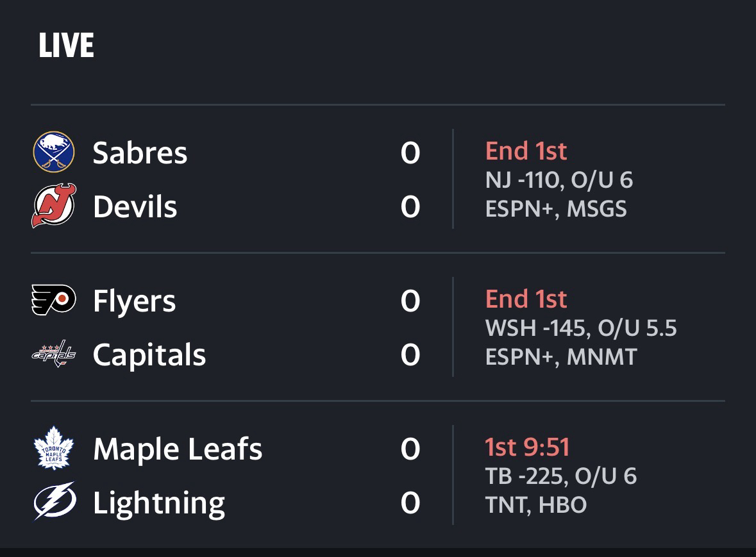Image resolution: width=756 pixels, height=557 pixels.
Task: View Flyers-Capitals End 1st game status
Action: [526, 299]
